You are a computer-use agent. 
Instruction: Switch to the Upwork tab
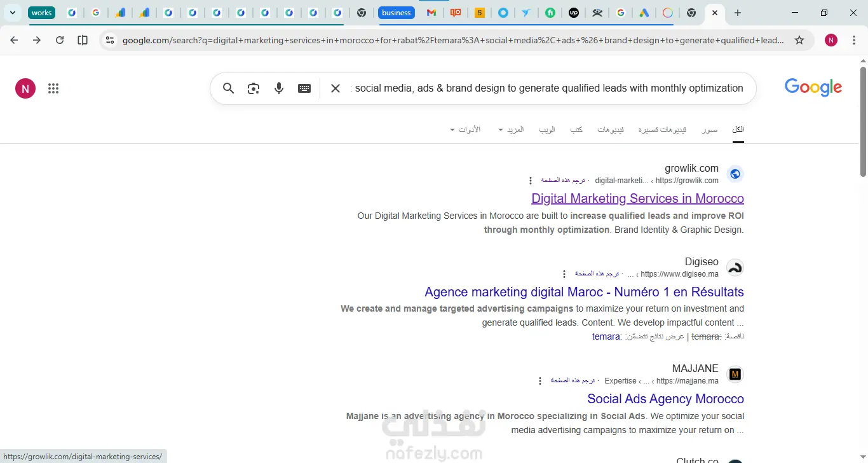(574, 13)
